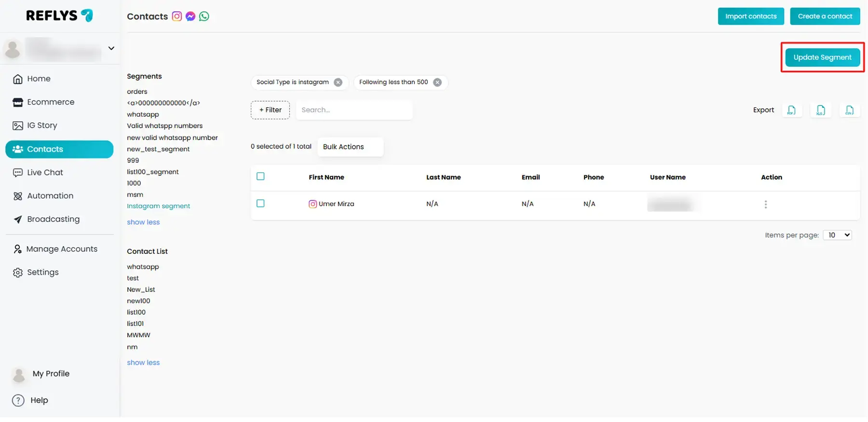Collapse segments list with show less
The image size is (868, 422).
coord(143,222)
